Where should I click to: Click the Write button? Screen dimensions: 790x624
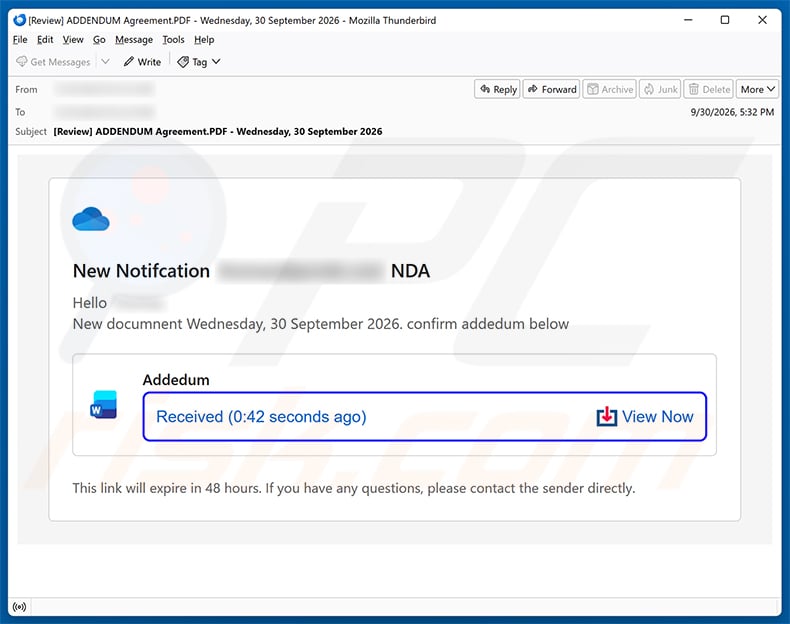[x=142, y=61]
